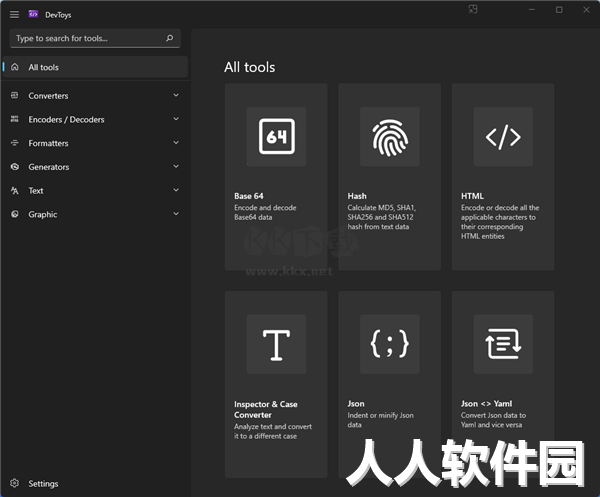This screenshot has width=600, height=497.
Task: Click 'Convert Json data to Yaml' text
Action: coord(493,420)
